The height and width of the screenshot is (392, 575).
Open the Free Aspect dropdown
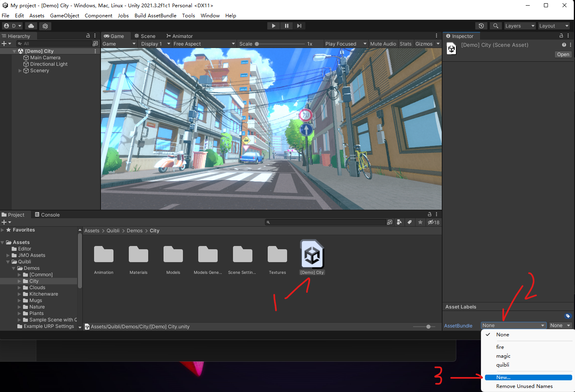204,44
